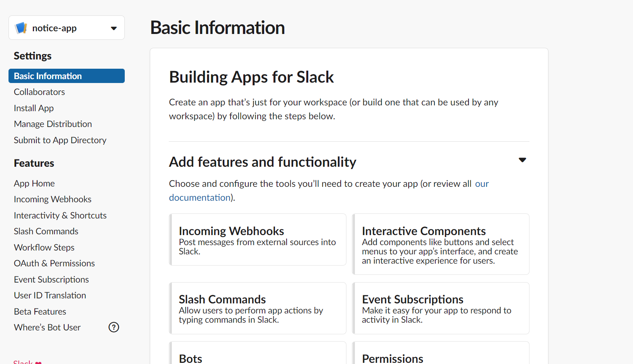Click the Add features and functionality heading
633x364 pixels.
click(263, 162)
